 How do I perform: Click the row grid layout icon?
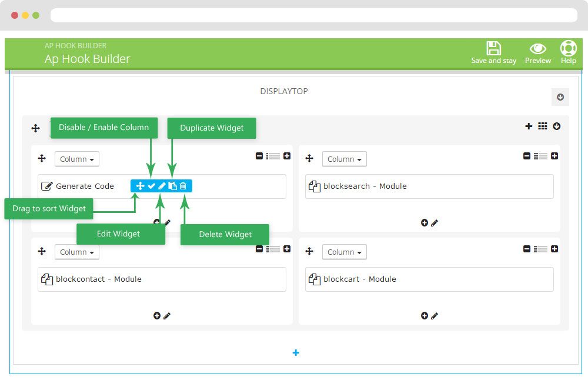pos(542,126)
